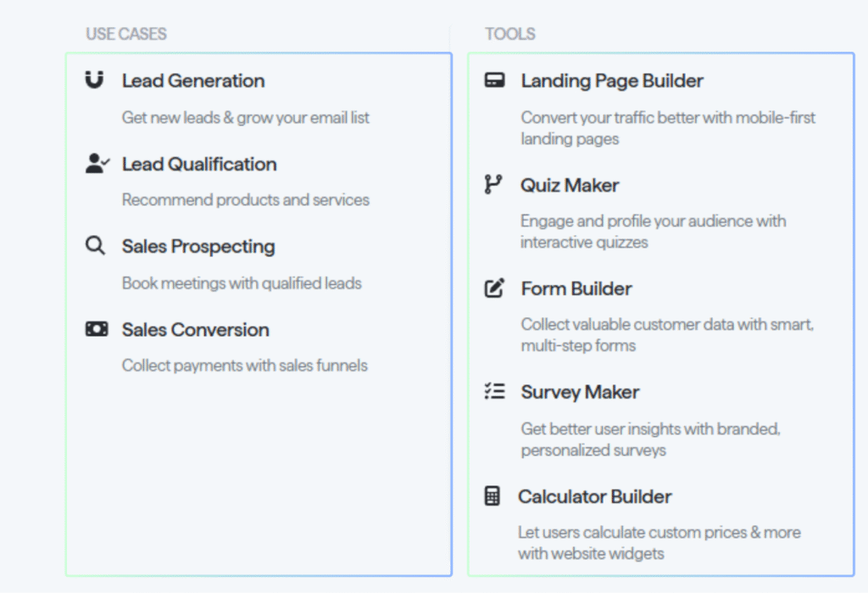The image size is (868, 593).
Task: Click "Collect payments with sales funnels" description
Action: point(245,366)
